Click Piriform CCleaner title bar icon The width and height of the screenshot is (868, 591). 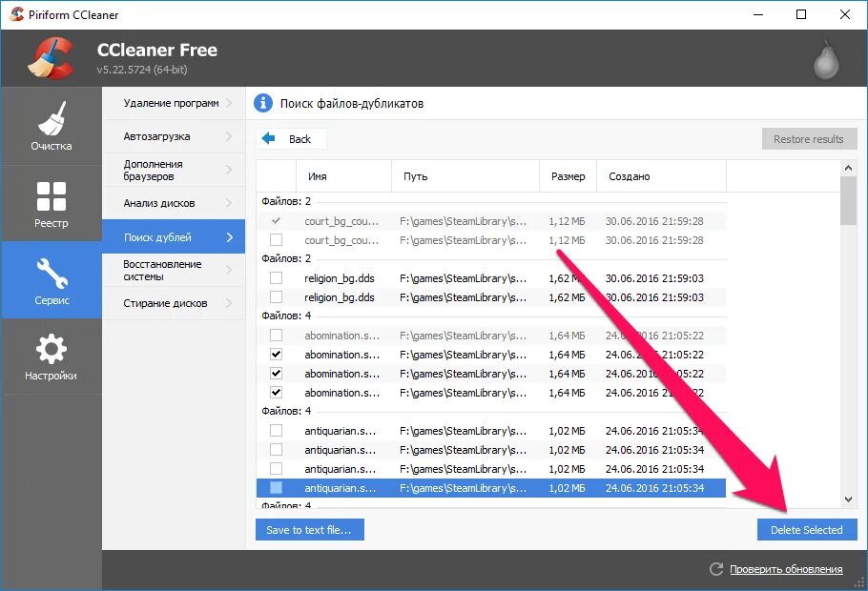click(x=16, y=14)
